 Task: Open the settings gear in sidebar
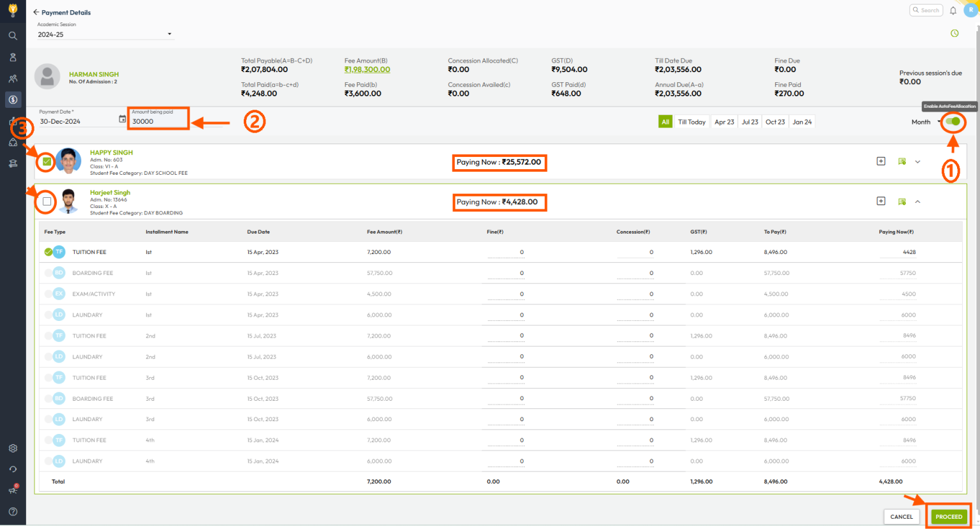pyautogui.click(x=13, y=449)
